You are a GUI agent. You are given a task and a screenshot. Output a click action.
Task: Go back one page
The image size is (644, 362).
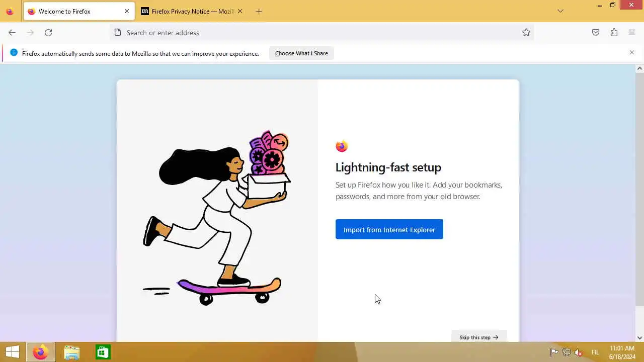click(12, 33)
